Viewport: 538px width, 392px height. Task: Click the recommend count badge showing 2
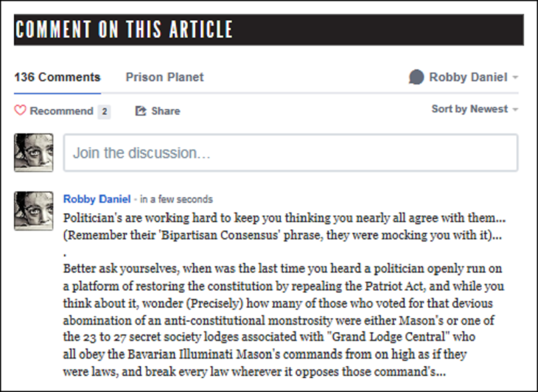(105, 111)
